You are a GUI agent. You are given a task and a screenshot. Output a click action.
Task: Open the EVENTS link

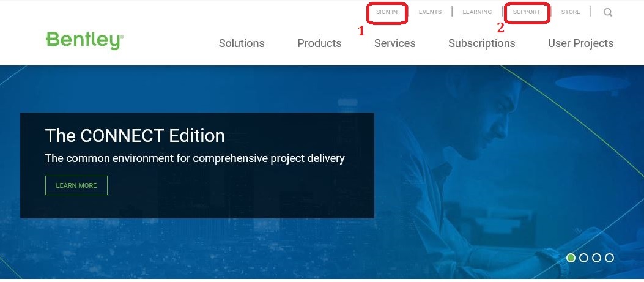point(430,12)
